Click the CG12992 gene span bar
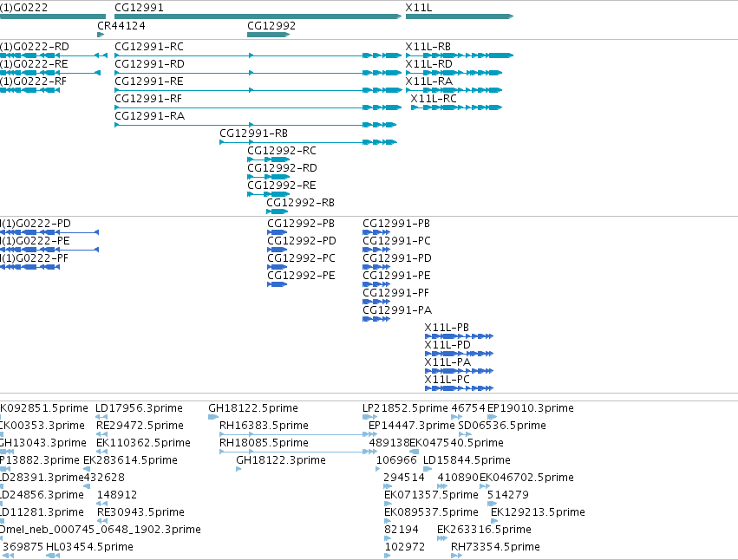This screenshot has height=560, width=738. (268, 35)
